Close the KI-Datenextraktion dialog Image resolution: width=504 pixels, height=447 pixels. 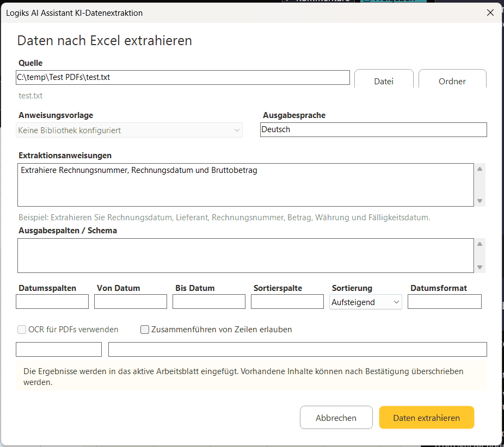[490, 13]
